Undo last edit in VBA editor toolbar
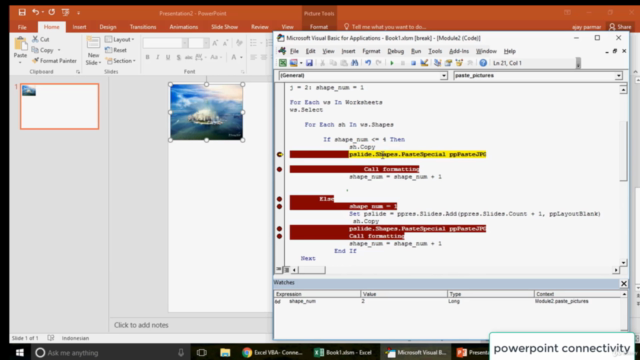The image size is (640, 360). pyautogui.click(x=368, y=63)
